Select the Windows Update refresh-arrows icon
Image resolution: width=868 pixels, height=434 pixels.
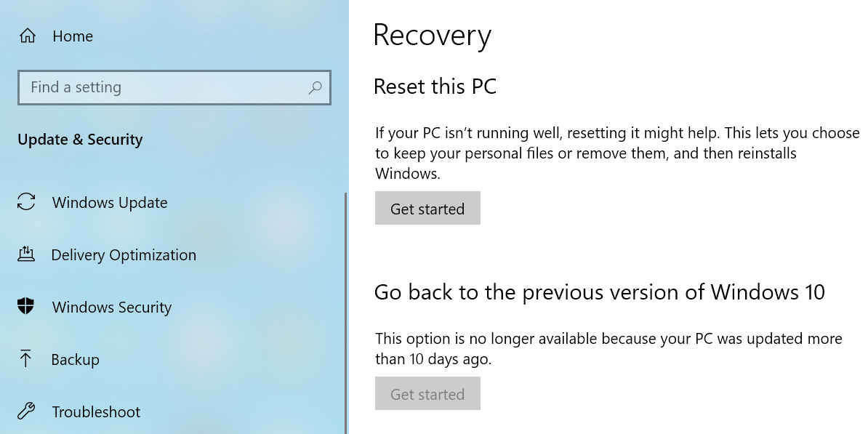[26, 202]
